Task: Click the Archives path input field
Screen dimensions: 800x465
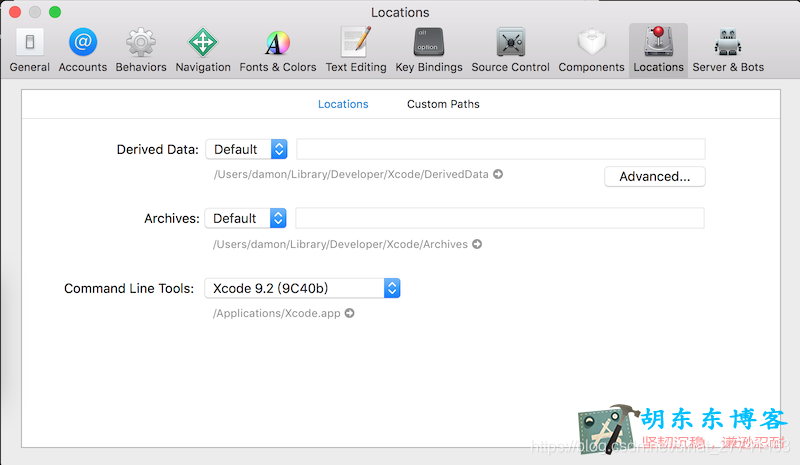Action: (x=500, y=218)
